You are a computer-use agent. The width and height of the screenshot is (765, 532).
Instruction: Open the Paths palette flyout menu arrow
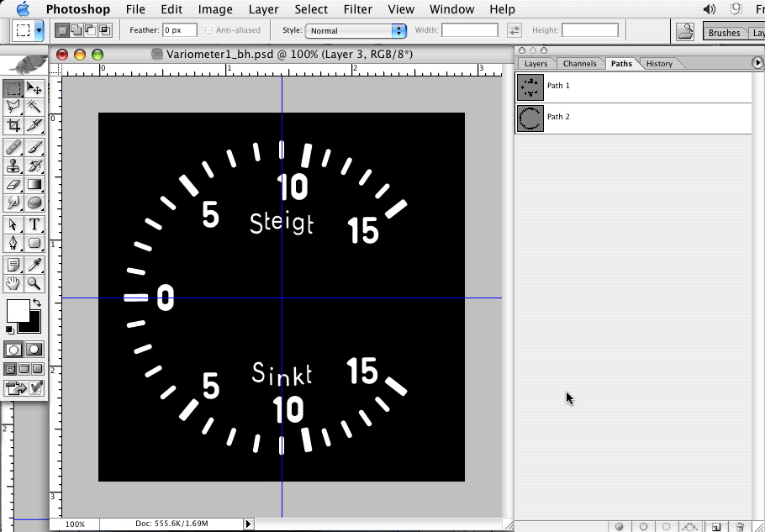(x=757, y=63)
